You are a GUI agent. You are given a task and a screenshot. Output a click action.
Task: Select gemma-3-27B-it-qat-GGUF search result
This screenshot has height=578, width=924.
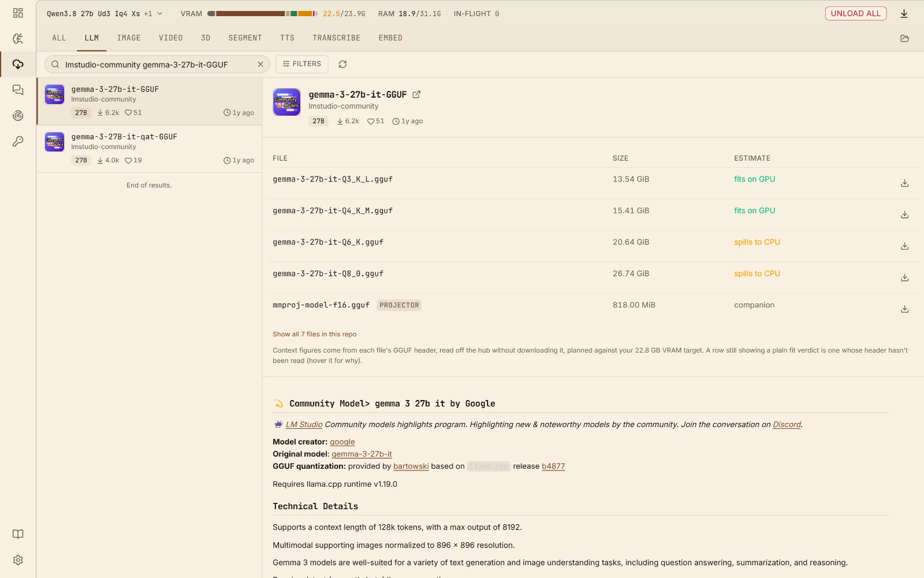pyautogui.click(x=149, y=149)
